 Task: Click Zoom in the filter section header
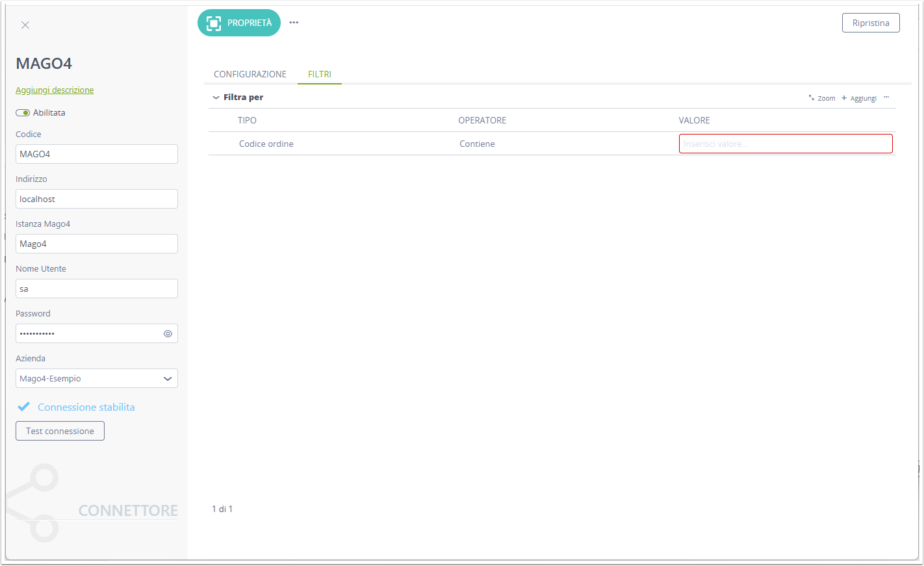click(822, 98)
